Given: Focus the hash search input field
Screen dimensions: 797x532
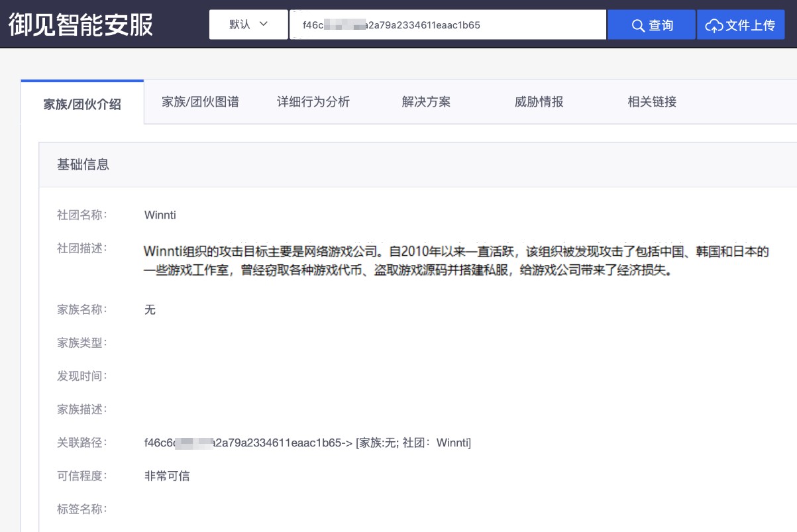Looking at the screenshot, I should (447, 25).
